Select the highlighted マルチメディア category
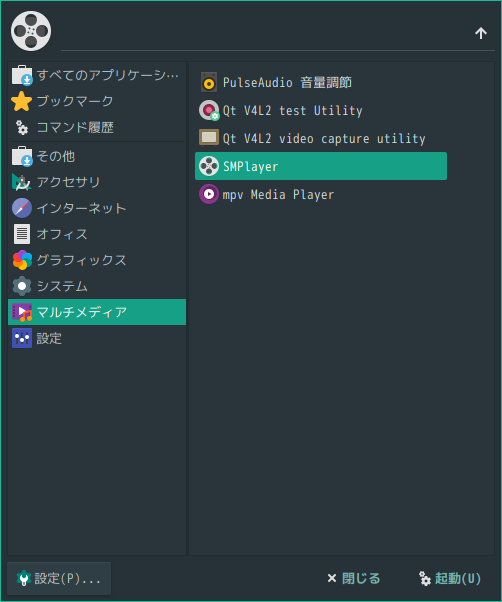Viewport: 502px width, 602px height. [97, 312]
